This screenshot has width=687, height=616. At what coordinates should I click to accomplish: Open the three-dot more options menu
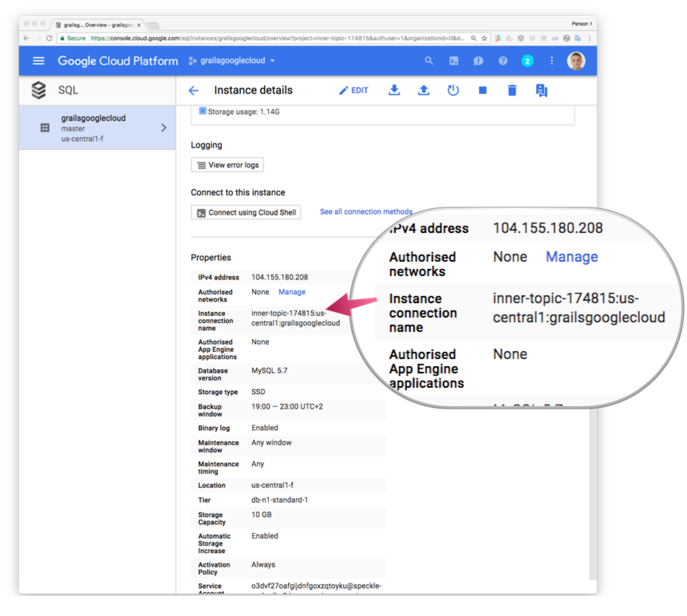[552, 61]
